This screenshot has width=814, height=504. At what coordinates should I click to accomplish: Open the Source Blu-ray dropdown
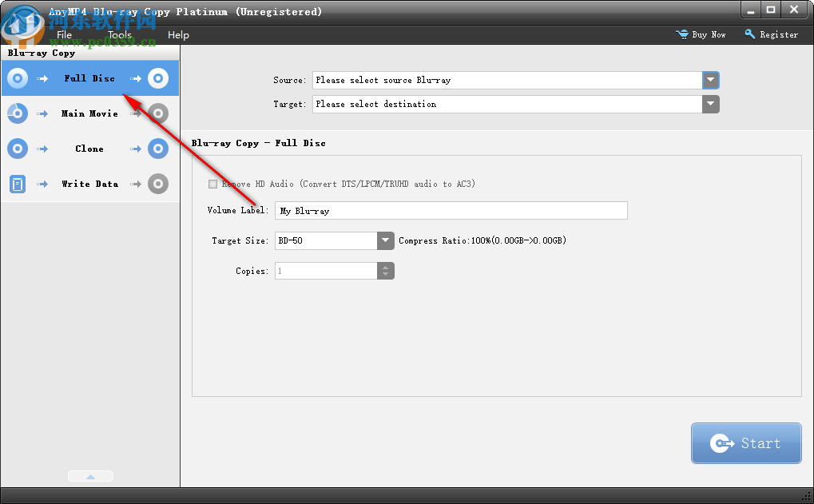click(x=710, y=80)
